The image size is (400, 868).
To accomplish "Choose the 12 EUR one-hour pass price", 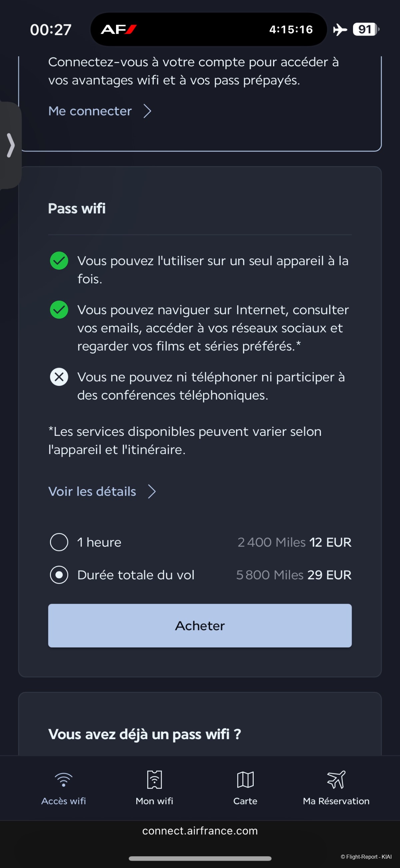I will pos(330,542).
